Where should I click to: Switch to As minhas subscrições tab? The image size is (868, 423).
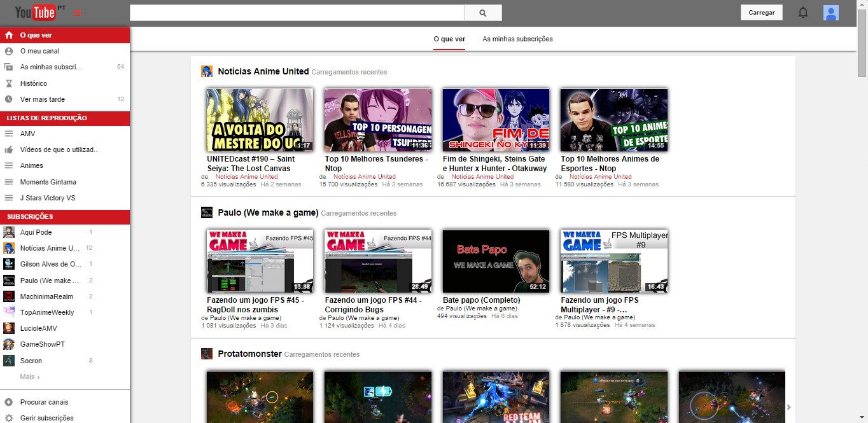[517, 39]
